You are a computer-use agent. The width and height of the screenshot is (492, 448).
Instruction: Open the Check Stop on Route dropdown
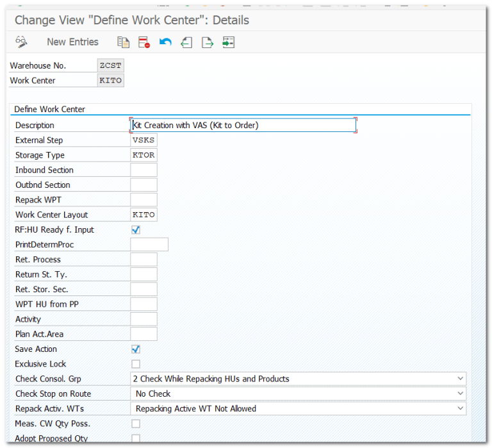click(298, 394)
